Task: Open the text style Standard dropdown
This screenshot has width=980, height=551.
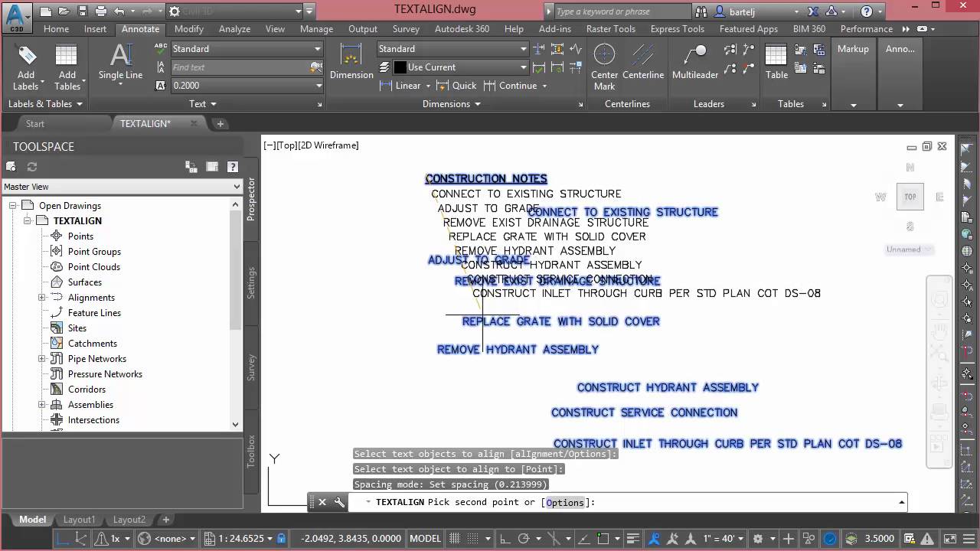Action: [x=247, y=48]
